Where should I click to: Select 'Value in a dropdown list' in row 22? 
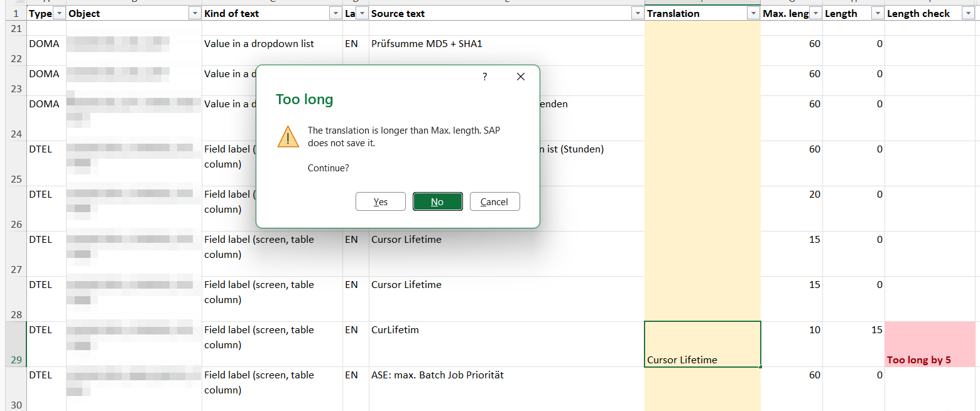click(272, 51)
